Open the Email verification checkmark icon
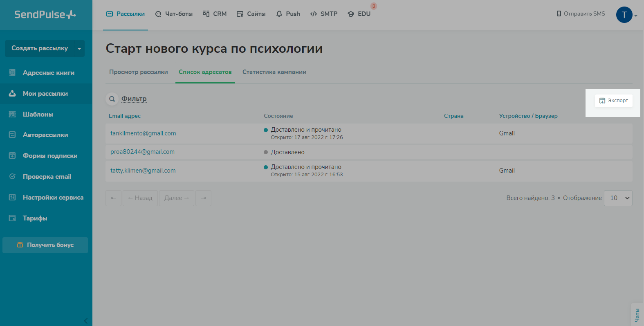This screenshot has height=326, width=644. [12, 176]
